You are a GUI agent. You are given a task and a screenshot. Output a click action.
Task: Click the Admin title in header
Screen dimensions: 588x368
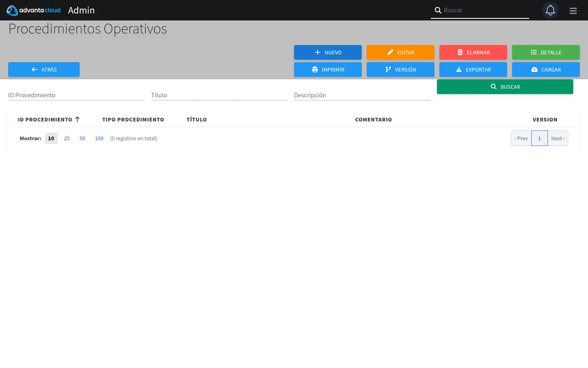[x=81, y=10]
